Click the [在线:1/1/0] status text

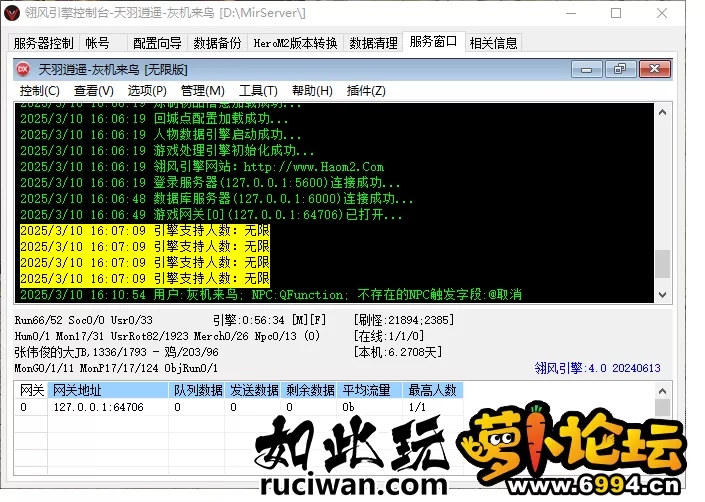click(389, 336)
